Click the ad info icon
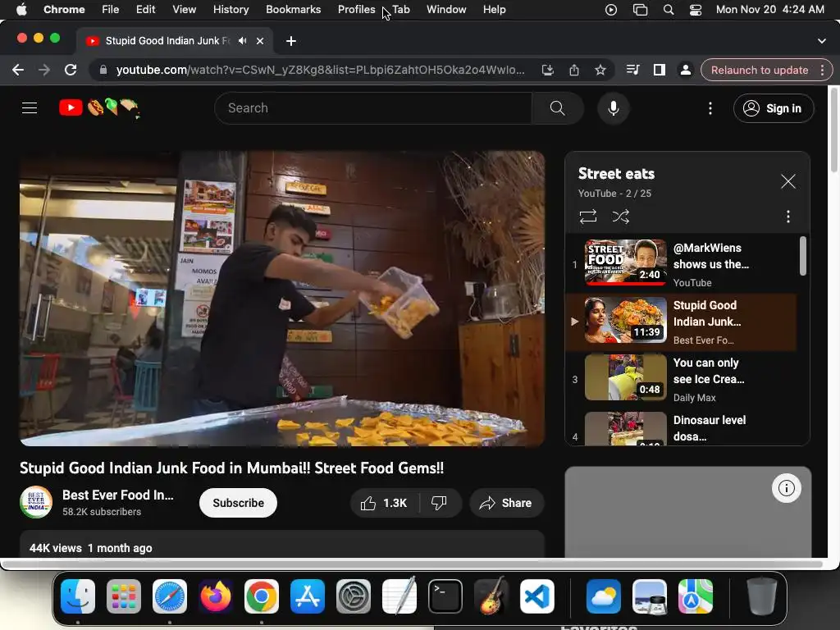 (786, 488)
